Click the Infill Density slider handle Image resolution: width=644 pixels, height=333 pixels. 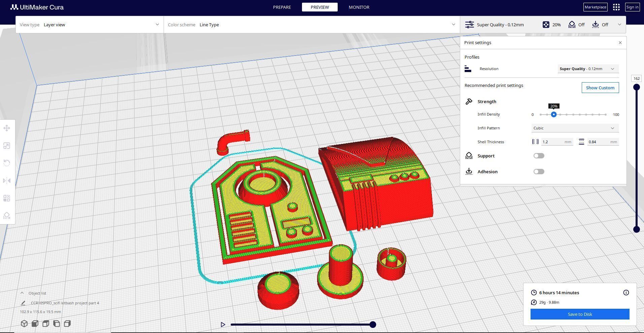[553, 115]
